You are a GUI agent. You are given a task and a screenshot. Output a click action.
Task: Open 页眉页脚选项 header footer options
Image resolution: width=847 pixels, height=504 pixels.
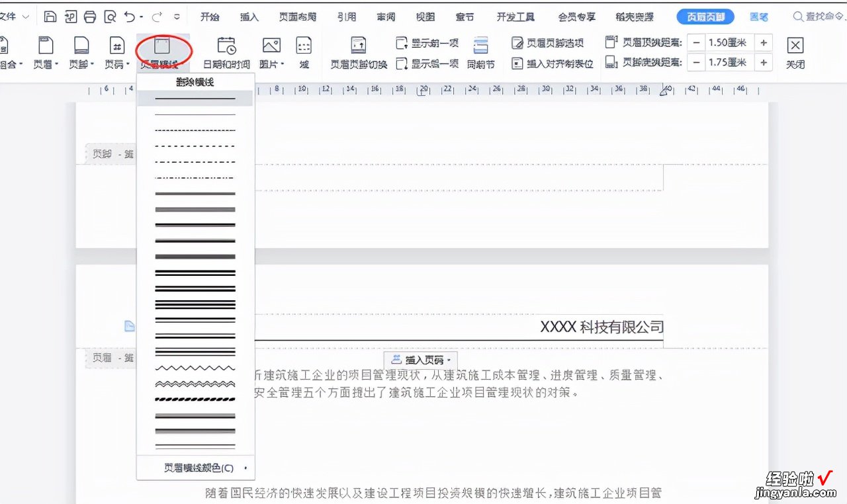[548, 43]
